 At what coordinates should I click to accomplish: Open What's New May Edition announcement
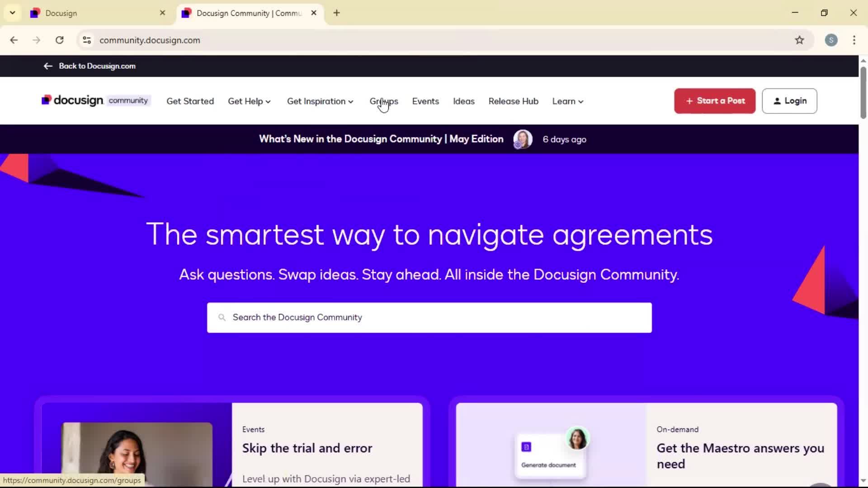click(x=381, y=139)
